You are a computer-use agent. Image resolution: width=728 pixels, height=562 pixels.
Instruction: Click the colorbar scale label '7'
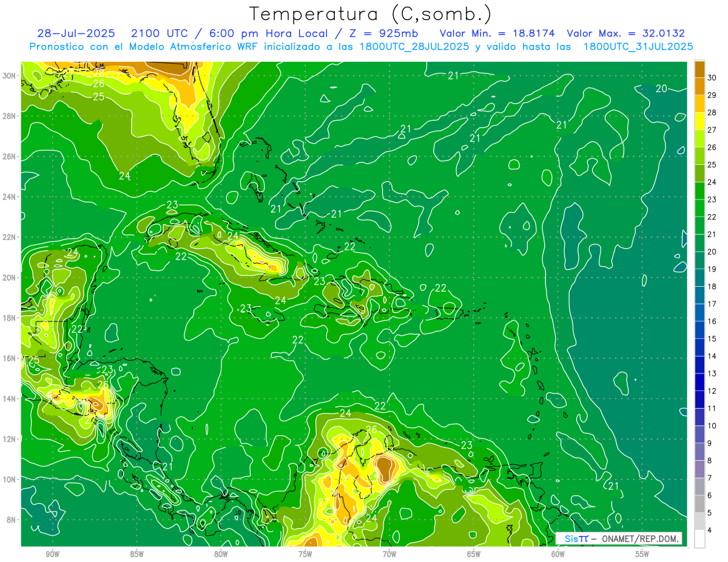[710, 478]
